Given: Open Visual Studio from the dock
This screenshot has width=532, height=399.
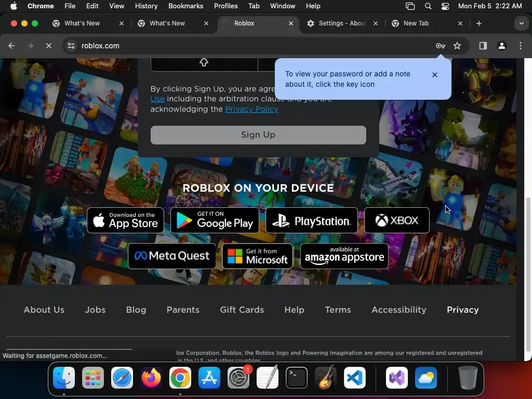Looking at the screenshot, I should (x=396, y=378).
